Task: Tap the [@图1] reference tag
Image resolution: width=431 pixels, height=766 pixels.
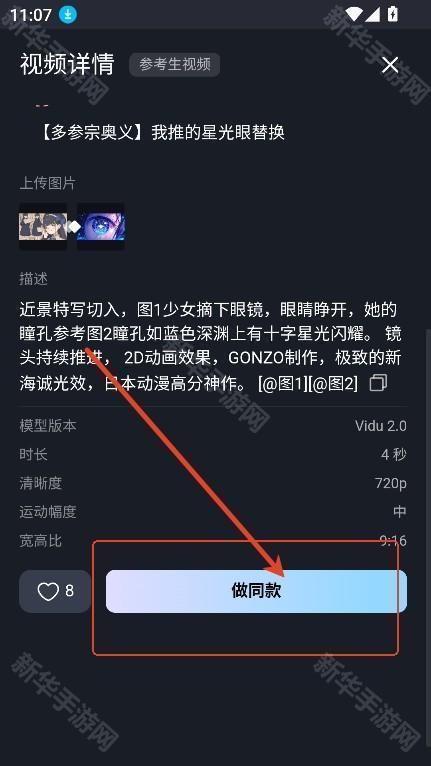Action: click(x=283, y=384)
